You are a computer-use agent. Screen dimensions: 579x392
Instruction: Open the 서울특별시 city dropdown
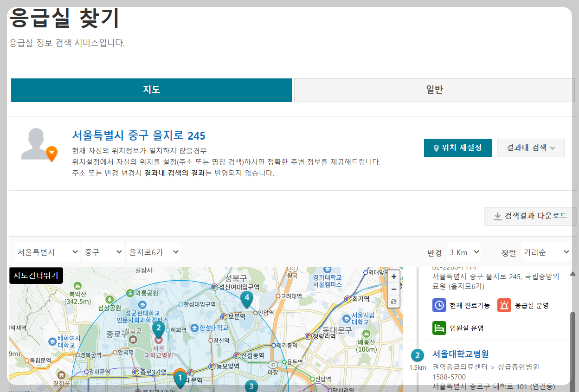coord(48,252)
